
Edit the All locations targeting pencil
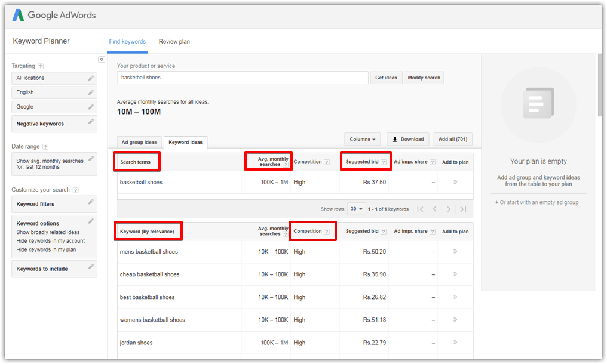[91, 78]
